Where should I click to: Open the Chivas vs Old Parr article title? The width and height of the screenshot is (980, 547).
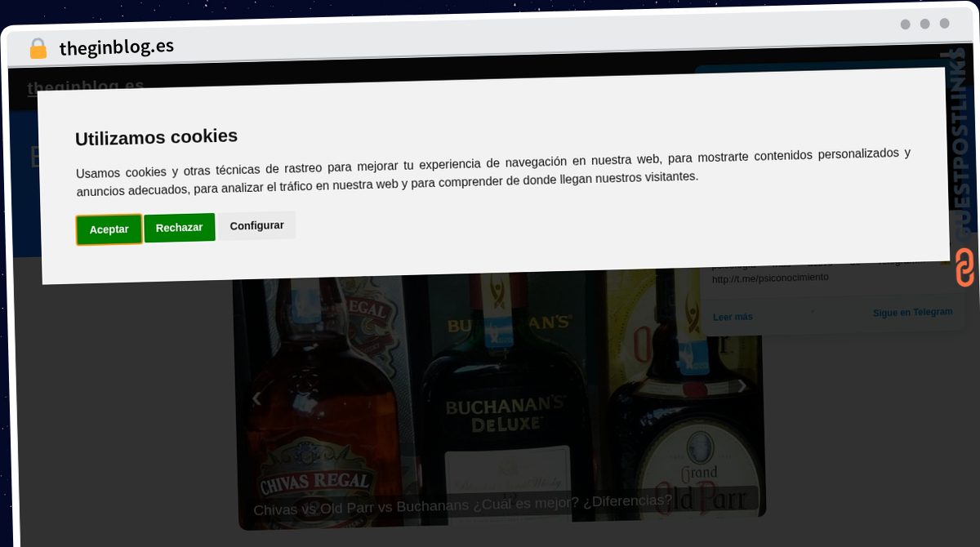pos(462,504)
